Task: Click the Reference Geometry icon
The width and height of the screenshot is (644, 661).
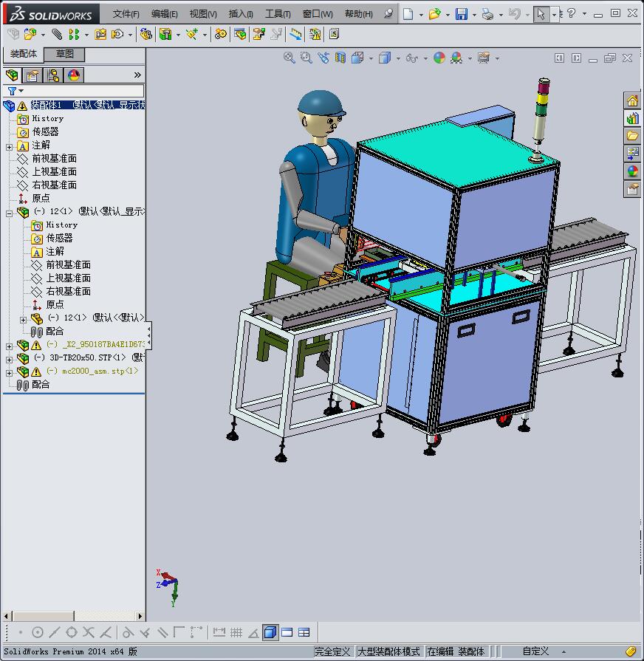Action: (x=192, y=34)
